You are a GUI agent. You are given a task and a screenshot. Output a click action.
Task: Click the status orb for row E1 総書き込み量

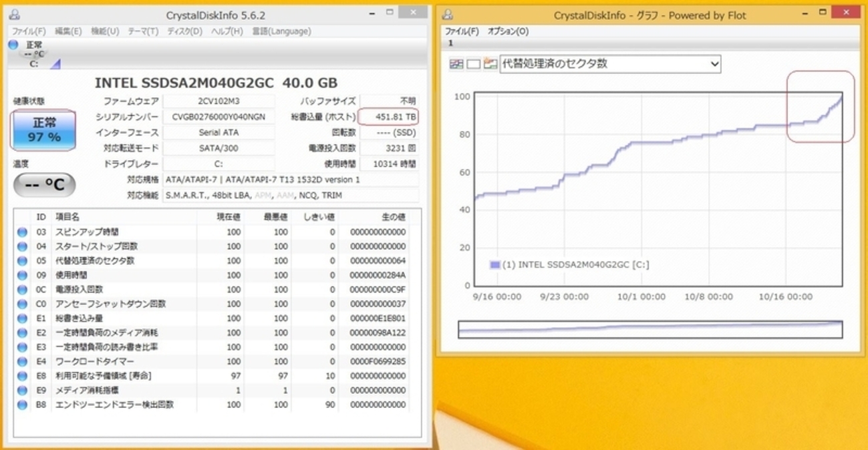pyautogui.click(x=22, y=318)
